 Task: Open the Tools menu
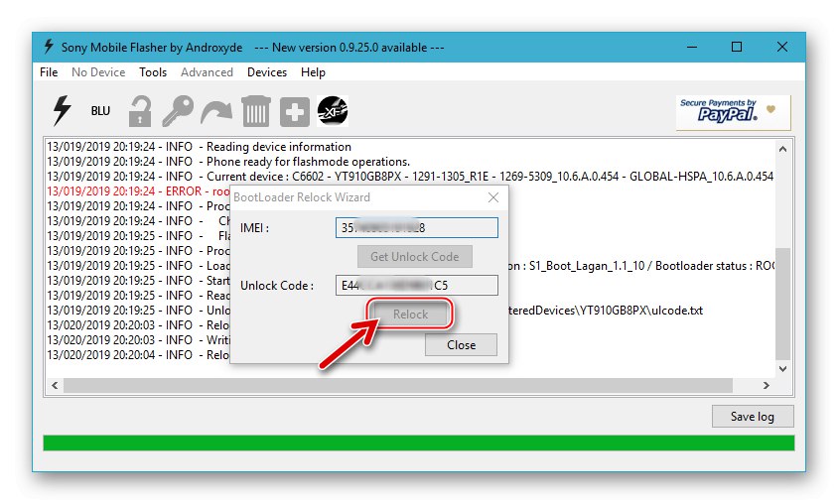click(x=153, y=72)
